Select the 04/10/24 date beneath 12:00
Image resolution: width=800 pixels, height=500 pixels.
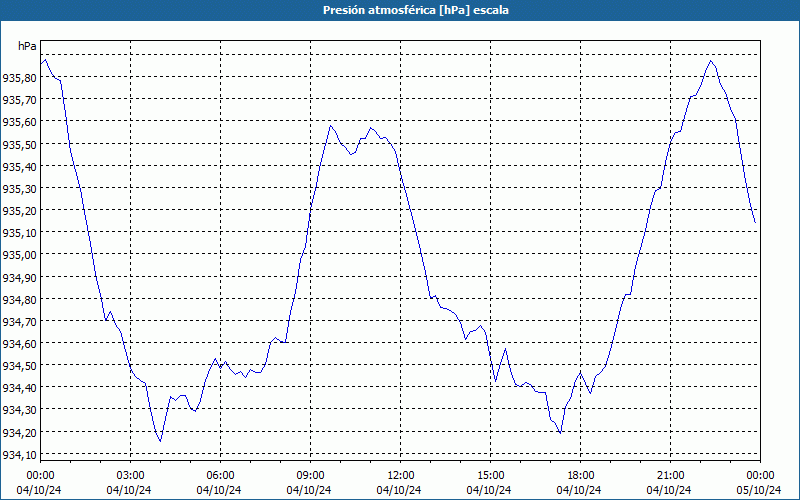click(x=399, y=490)
